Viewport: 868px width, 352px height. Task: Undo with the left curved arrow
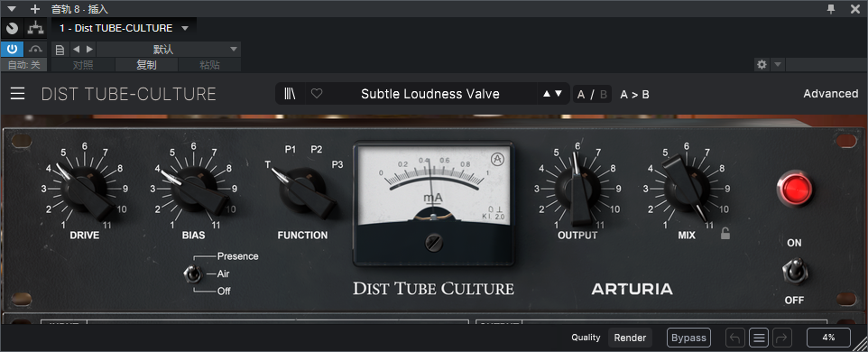pyautogui.click(x=734, y=338)
